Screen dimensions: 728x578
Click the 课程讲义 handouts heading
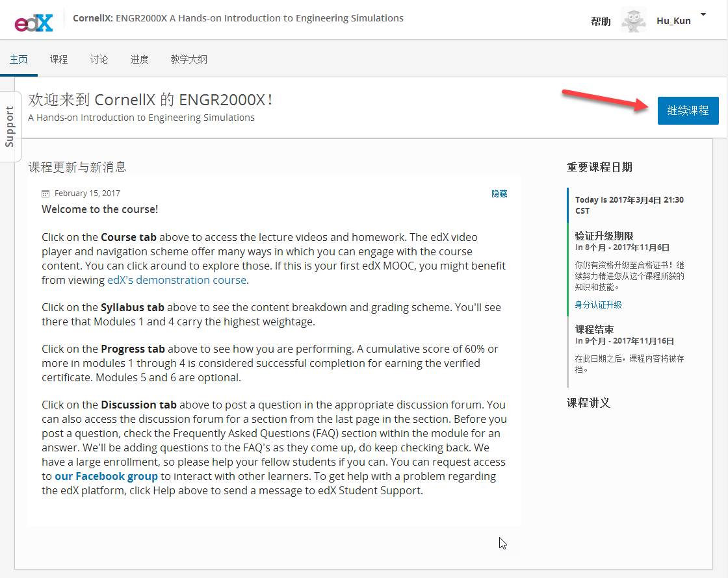pyautogui.click(x=588, y=403)
